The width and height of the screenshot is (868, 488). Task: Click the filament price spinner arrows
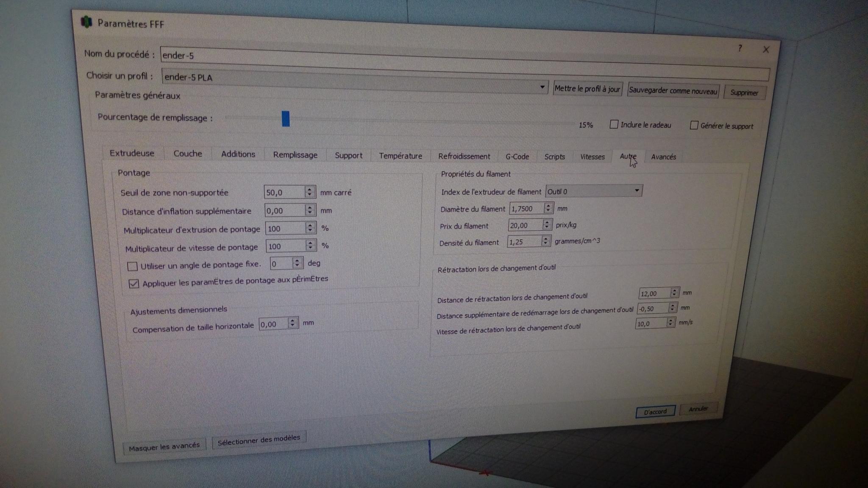(x=547, y=225)
